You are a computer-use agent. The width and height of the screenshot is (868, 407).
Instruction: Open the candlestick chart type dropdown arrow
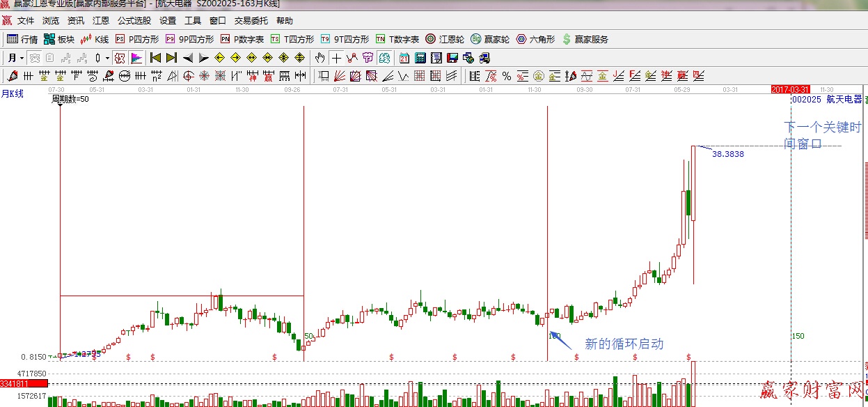(x=107, y=58)
